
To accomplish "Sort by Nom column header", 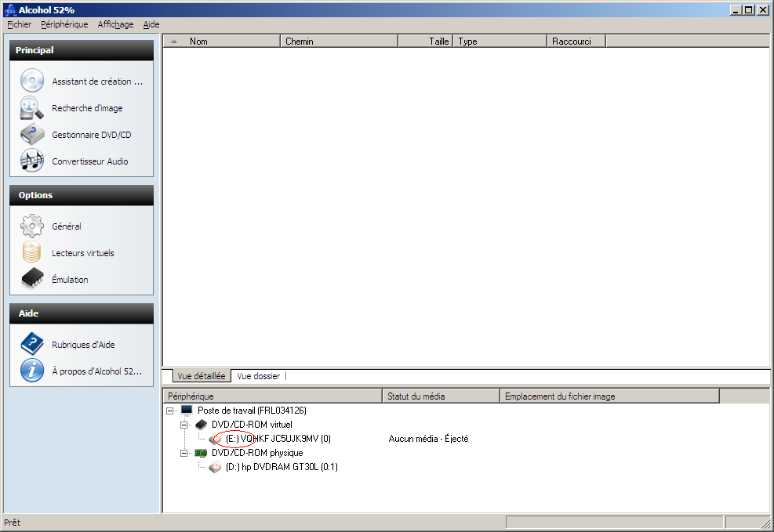I will point(222,42).
